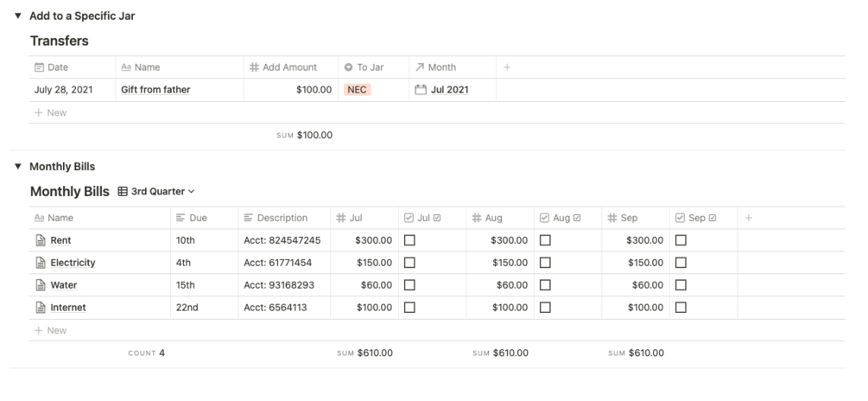The image size is (868, 401).
Task: Tick the Aug checkbox for Electricity
Action: pyautogui.click(x=545, y=263)
